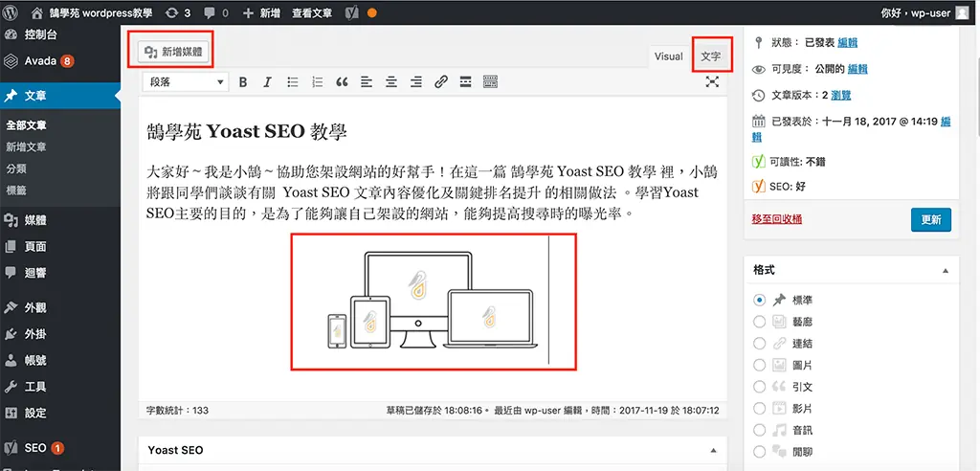
Task: Apply blockquote formatting
Action: [x=342, y=82]
